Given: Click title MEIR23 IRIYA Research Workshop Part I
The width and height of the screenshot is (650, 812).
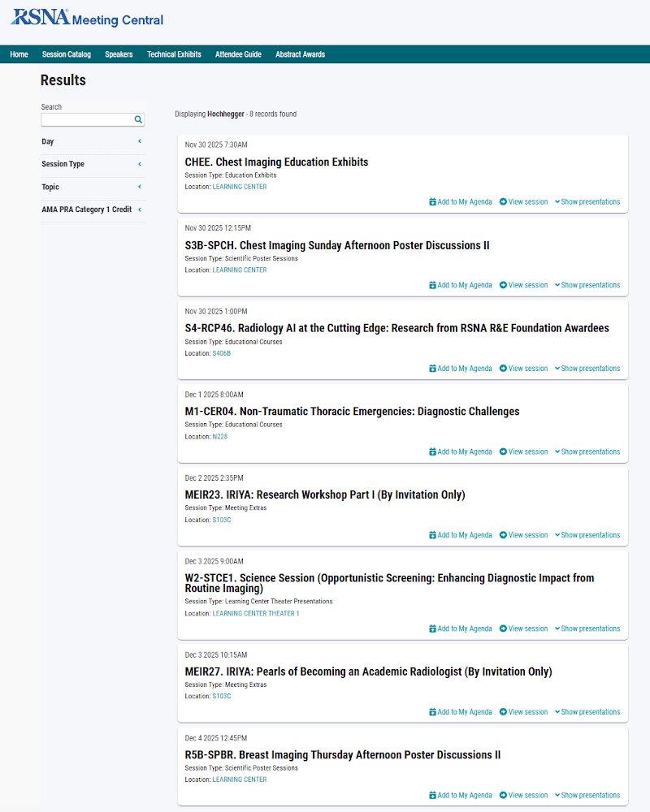Looking at the screenshot, I should pyautogui.click(x=325, y=495).
